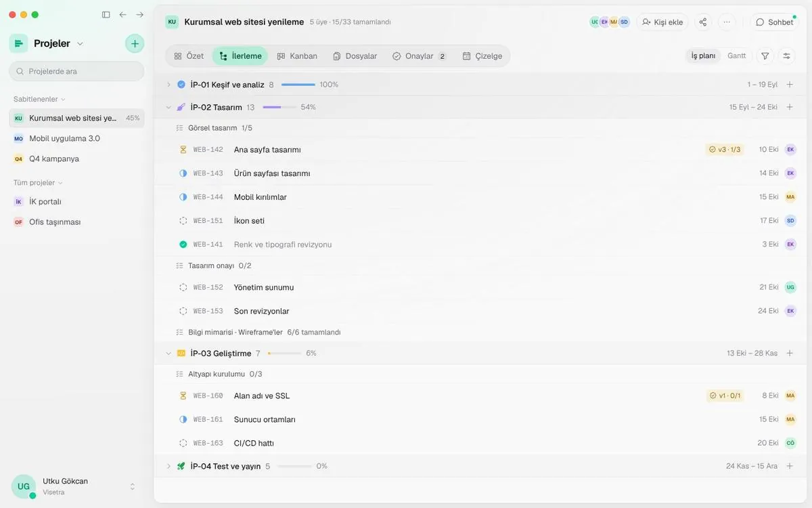Click the sidebar toggle icon
This screenshot has width=812, height=508.
point(106,14)
